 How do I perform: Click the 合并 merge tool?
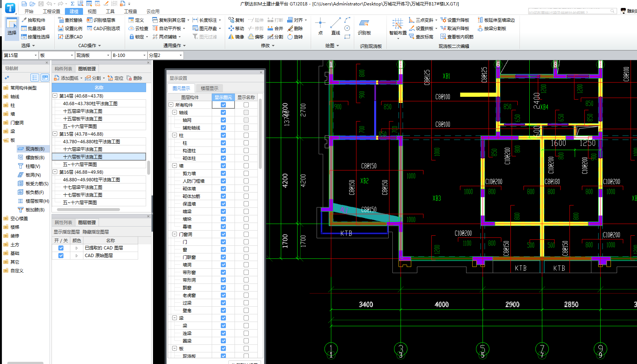click(x=275, y=28)
